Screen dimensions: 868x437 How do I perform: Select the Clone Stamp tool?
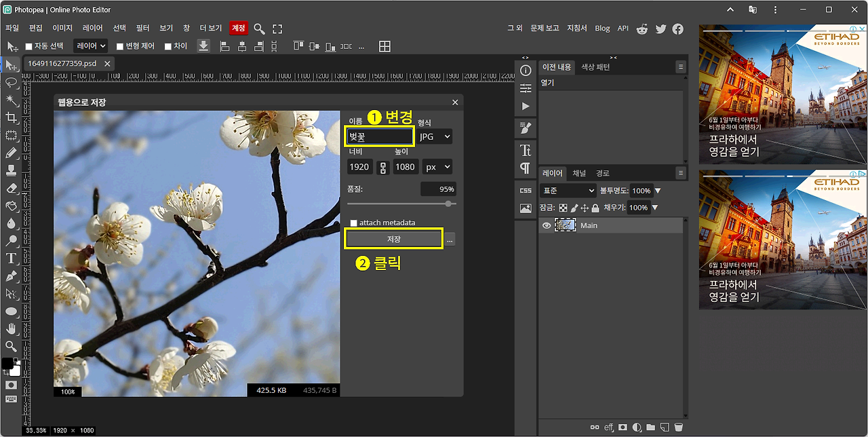pos(12,170)
